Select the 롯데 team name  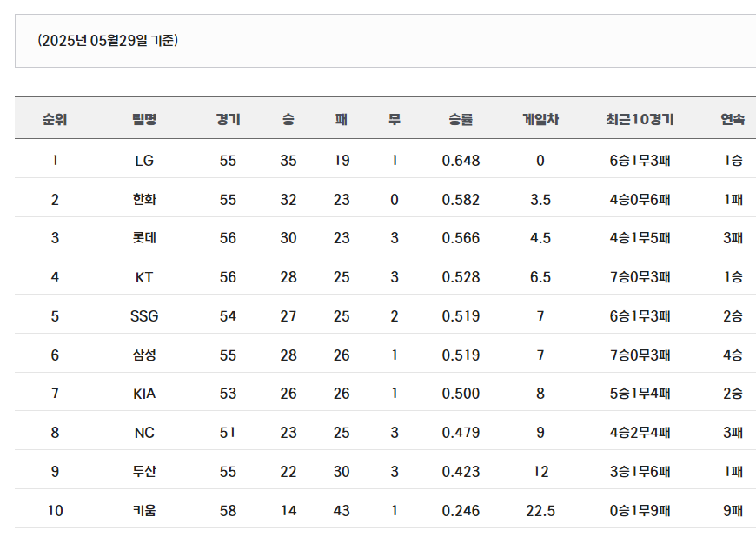(x=144, y=238)
